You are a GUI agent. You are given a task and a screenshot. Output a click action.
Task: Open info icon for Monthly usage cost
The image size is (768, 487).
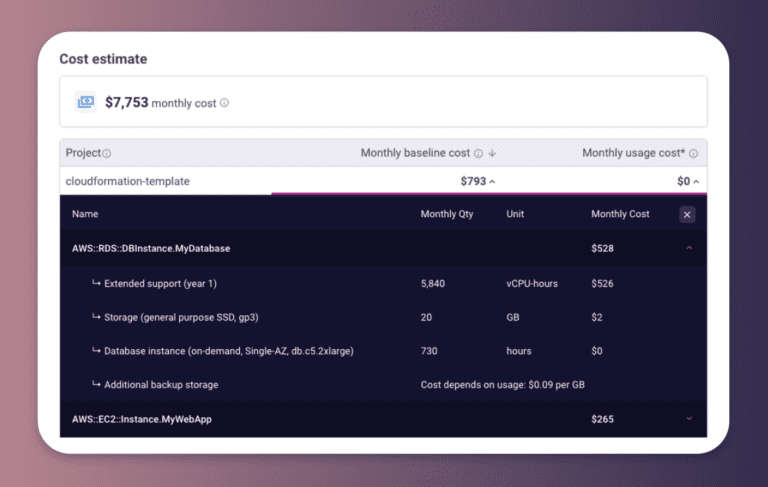tap(694, 153)
